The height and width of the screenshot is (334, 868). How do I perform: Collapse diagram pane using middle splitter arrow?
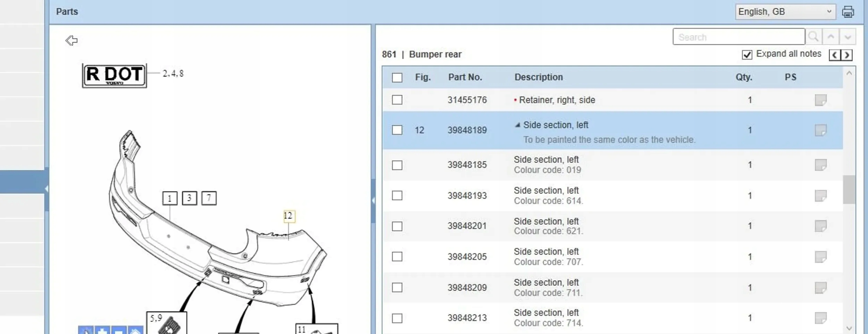[x=373, y=200]
